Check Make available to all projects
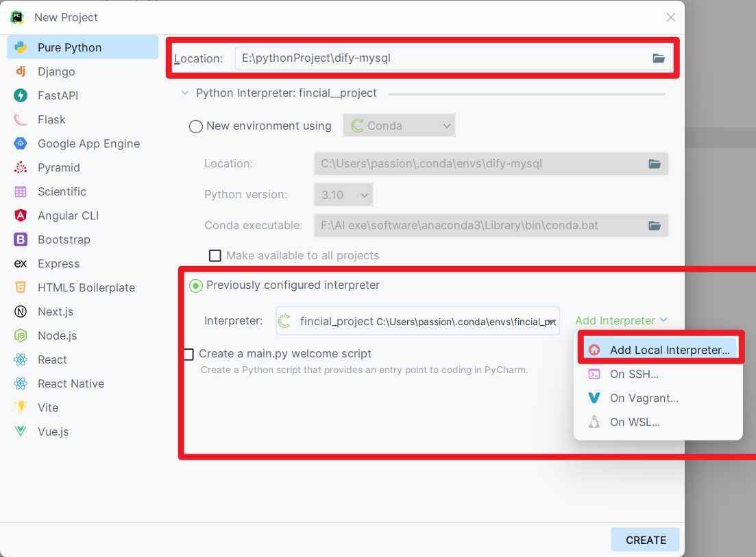Viewport: 756px width, 557px height. (x=215, y=255)
